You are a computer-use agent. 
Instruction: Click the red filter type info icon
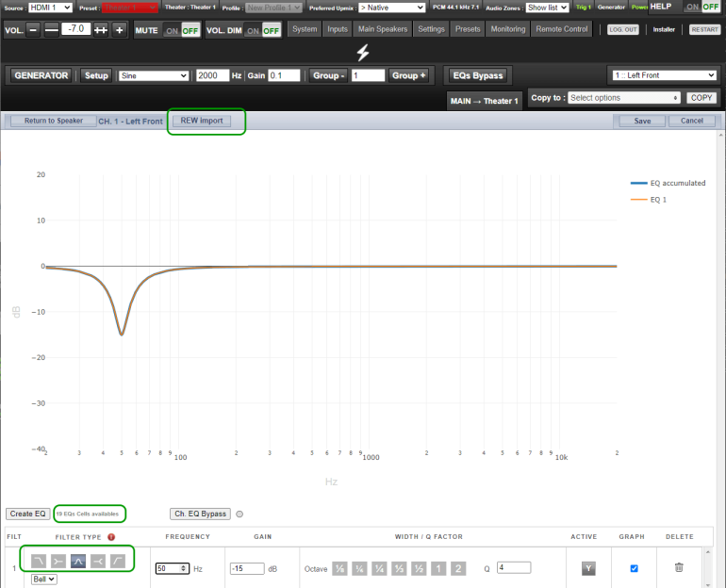(111, 537)
